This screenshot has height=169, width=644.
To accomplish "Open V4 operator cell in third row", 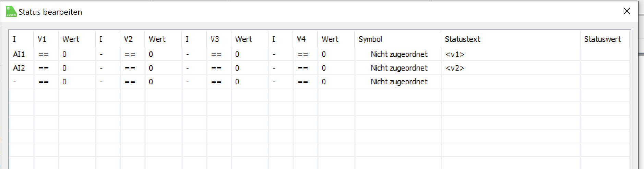I will (x=303, y=82).
